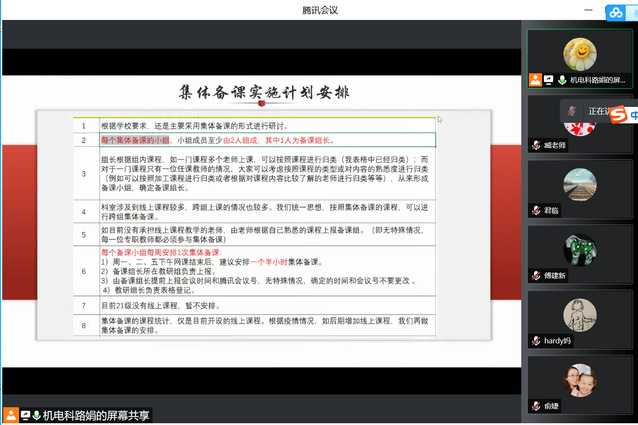The image size is (638, 425).
Task: Select hardy妈's sketch avatar
Action: (580, 315)
